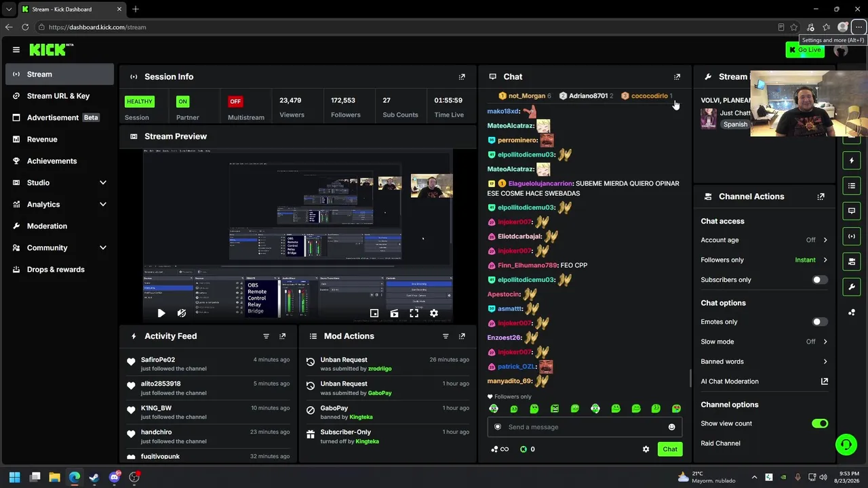Open Achievements page
Viewport: 868px width, 488px height.
pyautogui.click(x=60, y=161)
